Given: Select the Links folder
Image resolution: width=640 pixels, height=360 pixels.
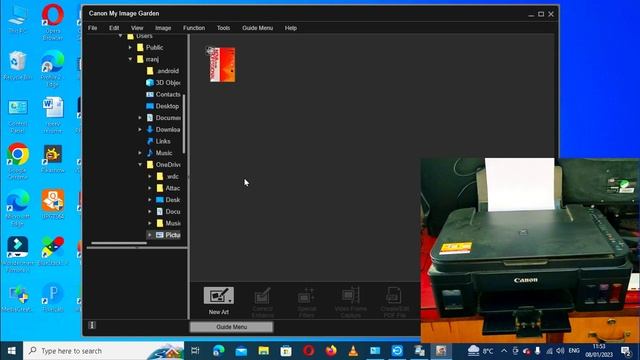Looking at the screenshot, I should click(158, 141).
